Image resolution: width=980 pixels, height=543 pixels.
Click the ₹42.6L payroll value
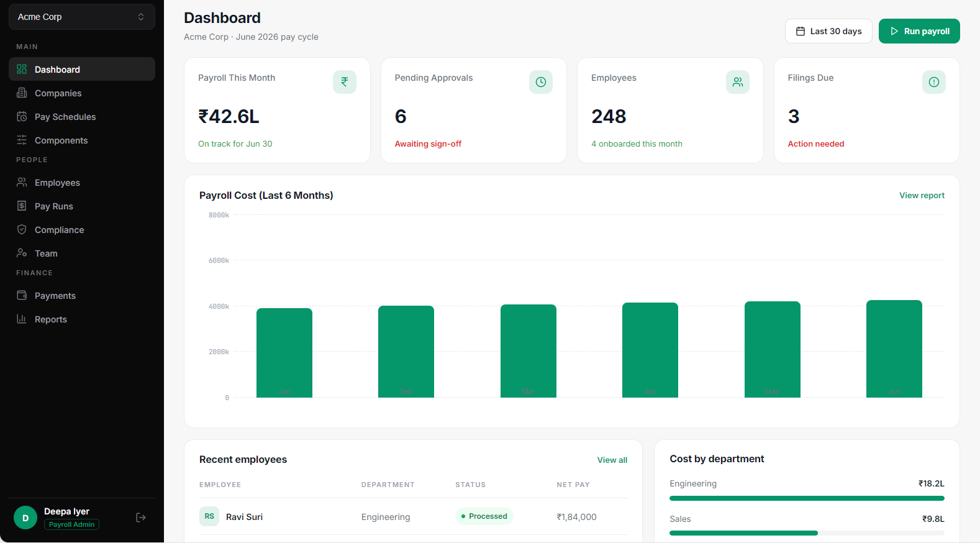[x=229, y=116]
